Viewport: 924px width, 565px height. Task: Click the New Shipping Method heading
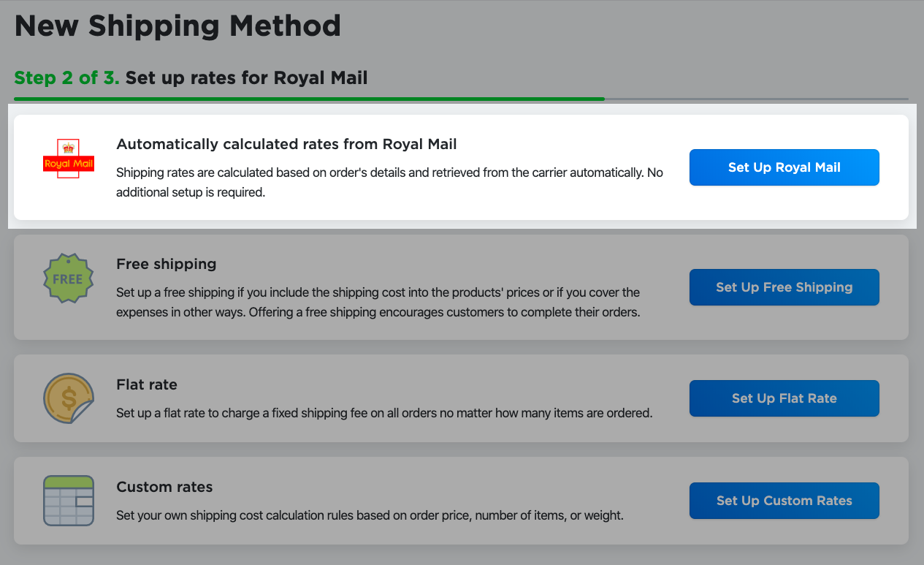(x=177, y=26)
